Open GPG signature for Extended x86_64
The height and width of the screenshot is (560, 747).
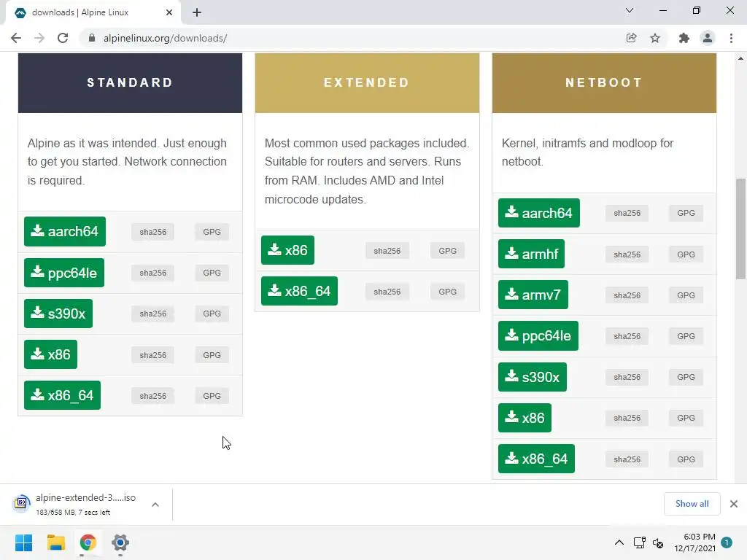coord(448,292)
